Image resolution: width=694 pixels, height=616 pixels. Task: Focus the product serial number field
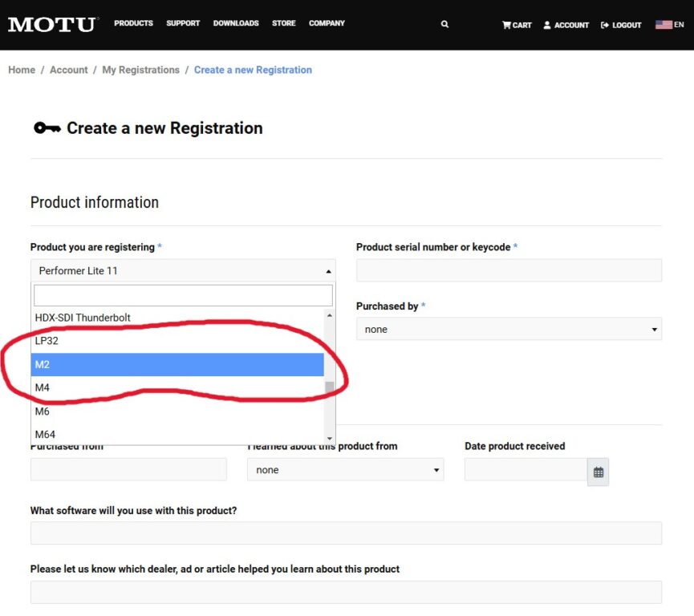point(509,270)
